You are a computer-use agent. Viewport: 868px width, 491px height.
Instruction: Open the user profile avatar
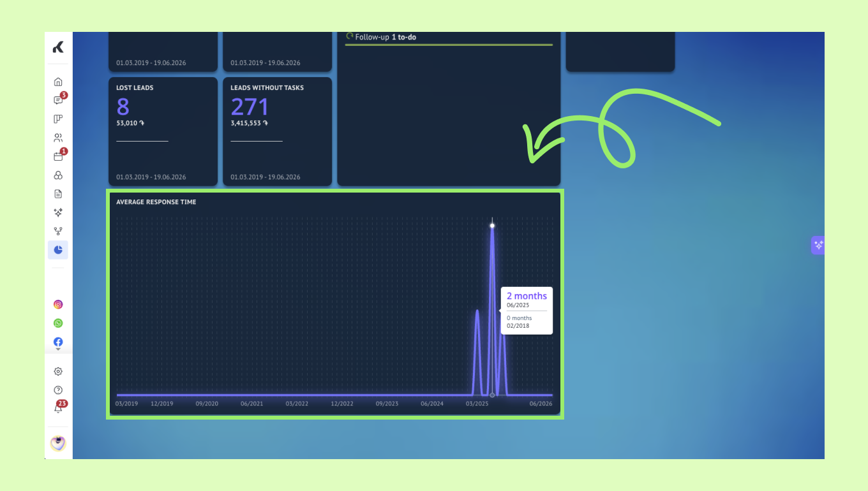pos(58,443)
